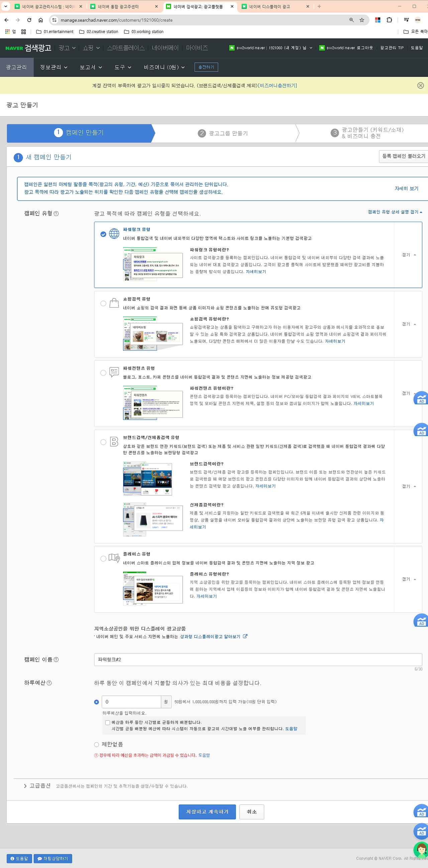Click the help icon next to 캠페인 유형
Viewport: 428px width, 868px height.
(x=56, y=213)
